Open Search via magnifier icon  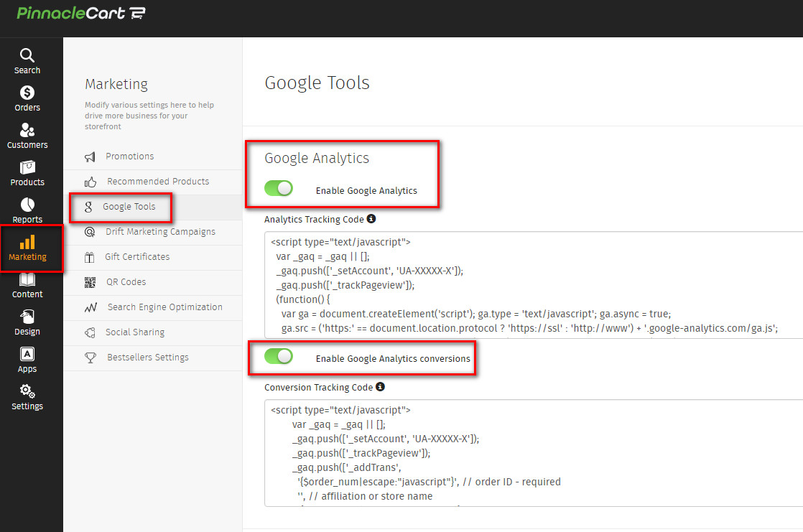coord(27,55)
